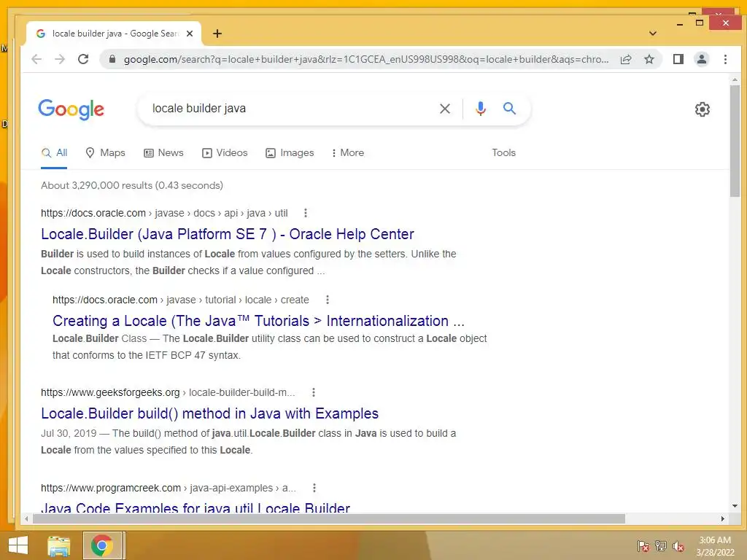Screen dimensions: 747x560
Task: Open a new tab with plus button
Action: [x=217, y=34]
